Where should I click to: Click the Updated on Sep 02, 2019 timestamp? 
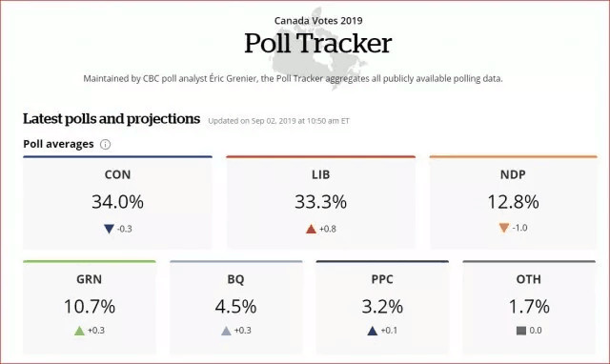point(278,121)
